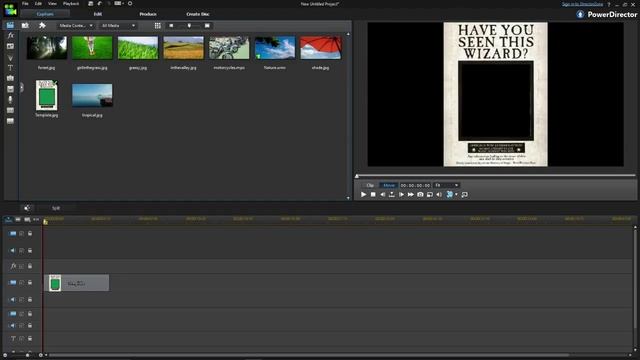Image resolution: width=640 pixels, height=360 pixels.
Task: Open the Voice-Over Recording Room microphone icon
Action: (11, 99)
